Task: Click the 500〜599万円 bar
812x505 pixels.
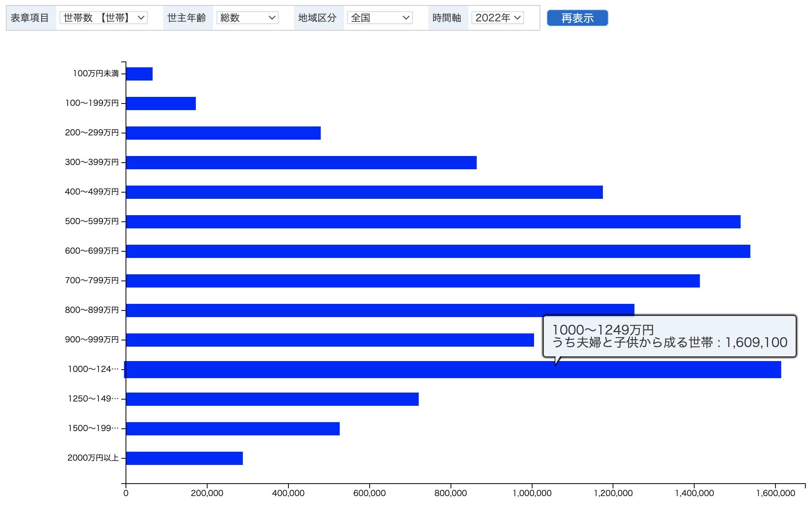Action: tap(433, 222)
